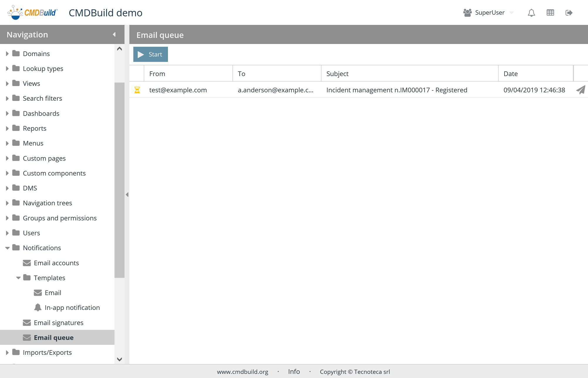Click the navigation scrollbar down arrow
This screenshot has height=378, width=588.
click(x=119, y=359)
